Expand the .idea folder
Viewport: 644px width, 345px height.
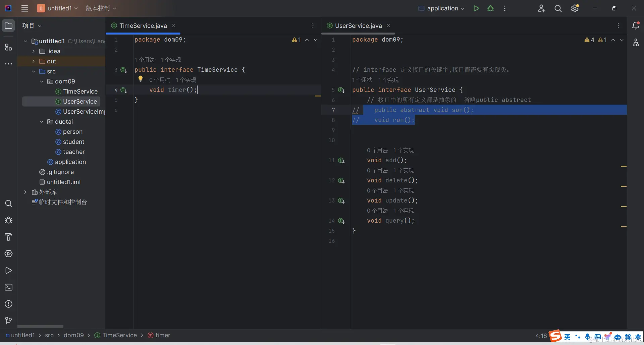(x=34, y=51)
